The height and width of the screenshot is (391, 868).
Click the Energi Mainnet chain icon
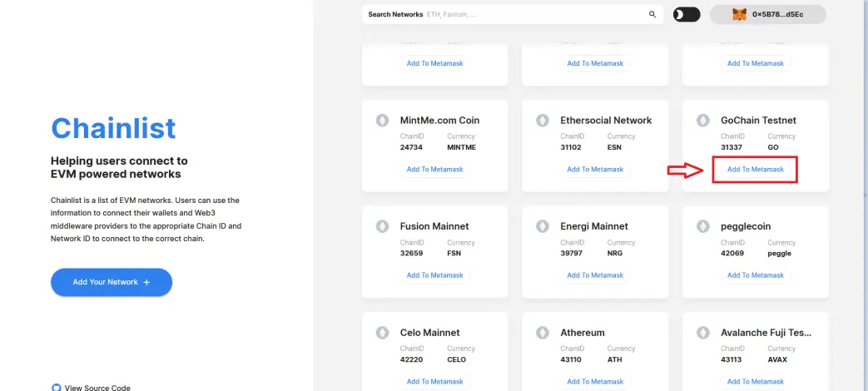[x=543, y=226]
